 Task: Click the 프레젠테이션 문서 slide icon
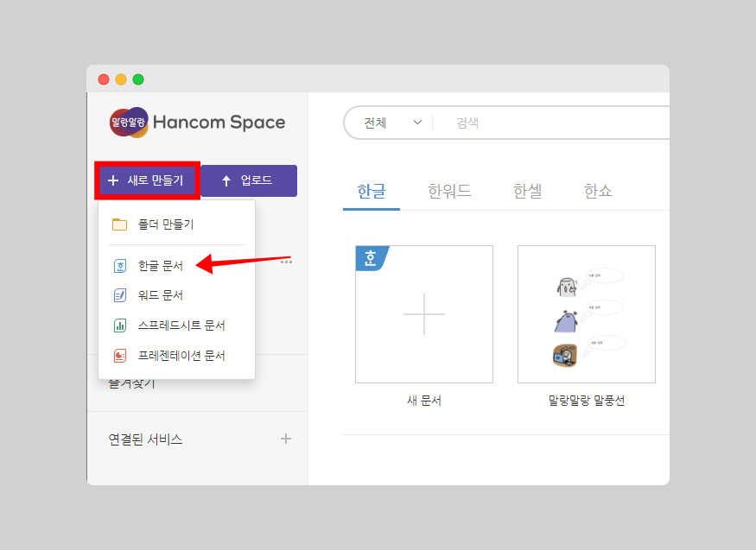119,356
